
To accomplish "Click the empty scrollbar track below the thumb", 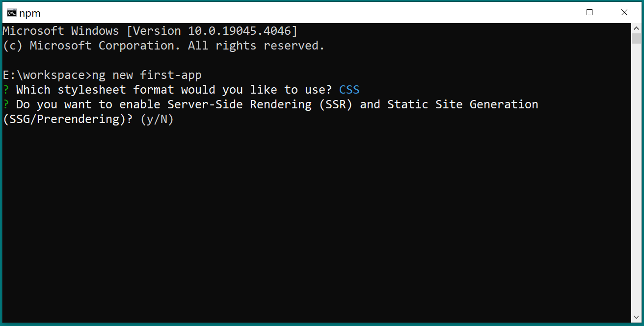I will tap(636, 179).
